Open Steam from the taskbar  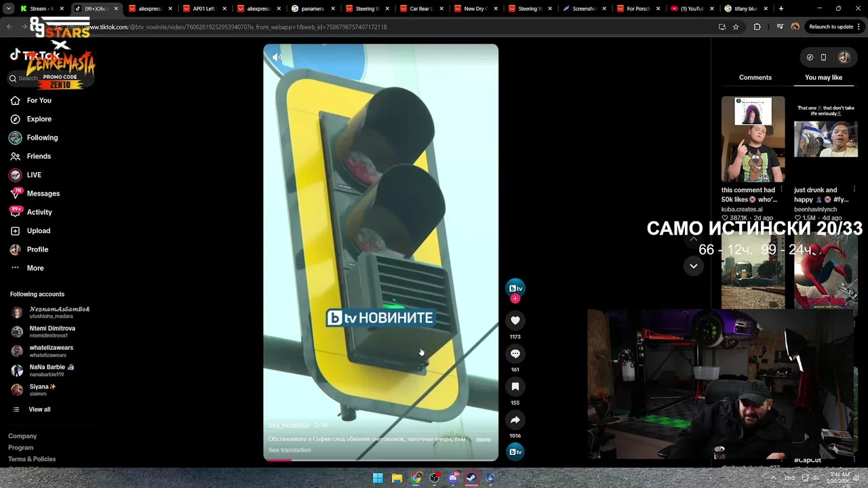point(471,478)
